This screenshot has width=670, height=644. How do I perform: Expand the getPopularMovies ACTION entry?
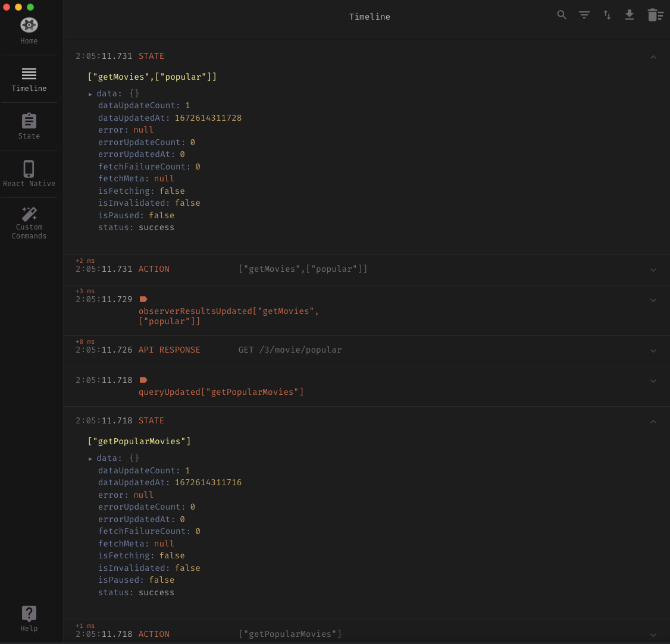[x=653, y=635]
